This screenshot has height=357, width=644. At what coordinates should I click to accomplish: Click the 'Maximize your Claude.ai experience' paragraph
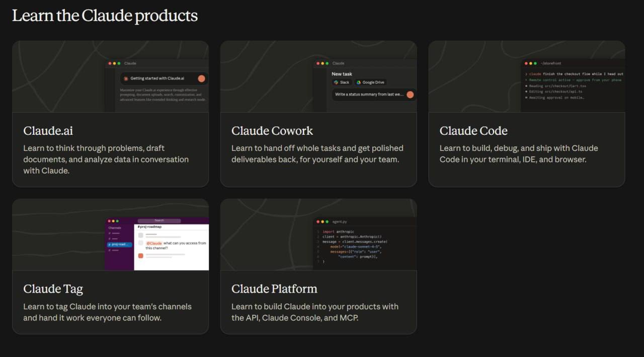pyautogui.click(x=163, y=95)
